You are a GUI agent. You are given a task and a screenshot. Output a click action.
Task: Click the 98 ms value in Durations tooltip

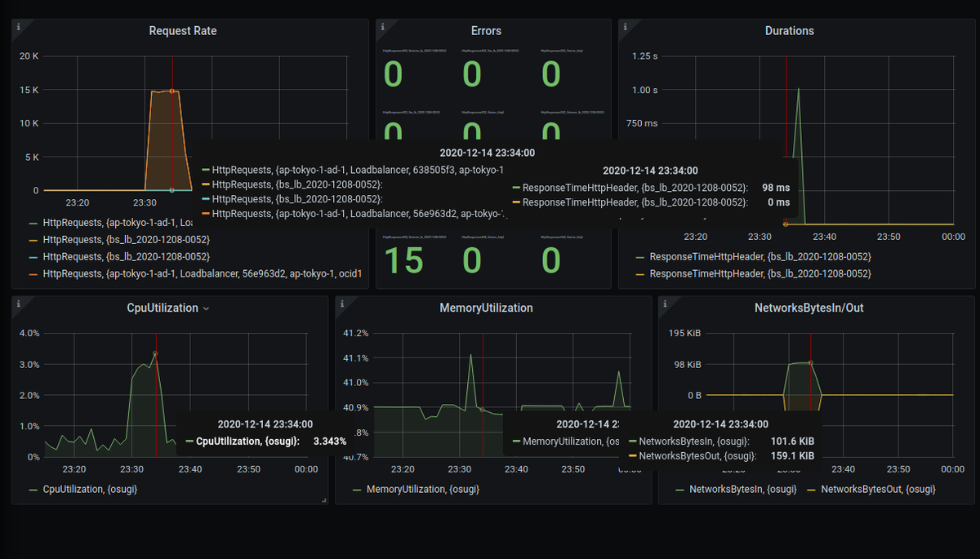776,188
